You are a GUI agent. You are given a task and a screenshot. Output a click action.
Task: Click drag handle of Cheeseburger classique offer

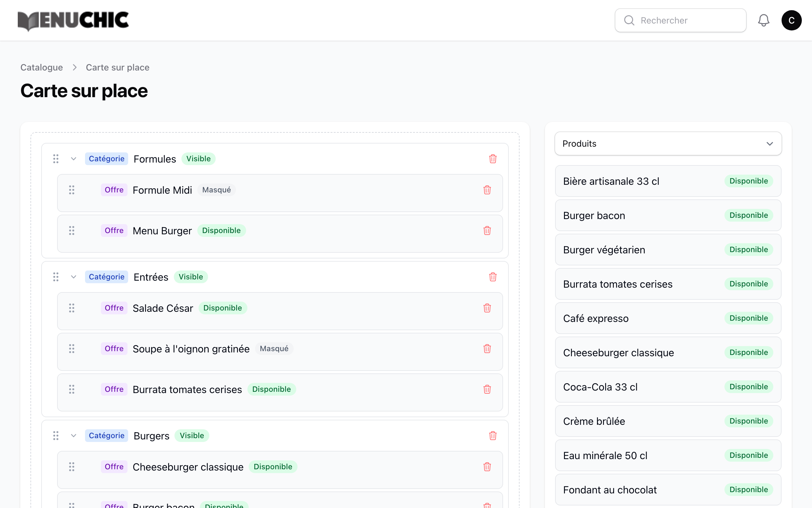coord(71,466)
